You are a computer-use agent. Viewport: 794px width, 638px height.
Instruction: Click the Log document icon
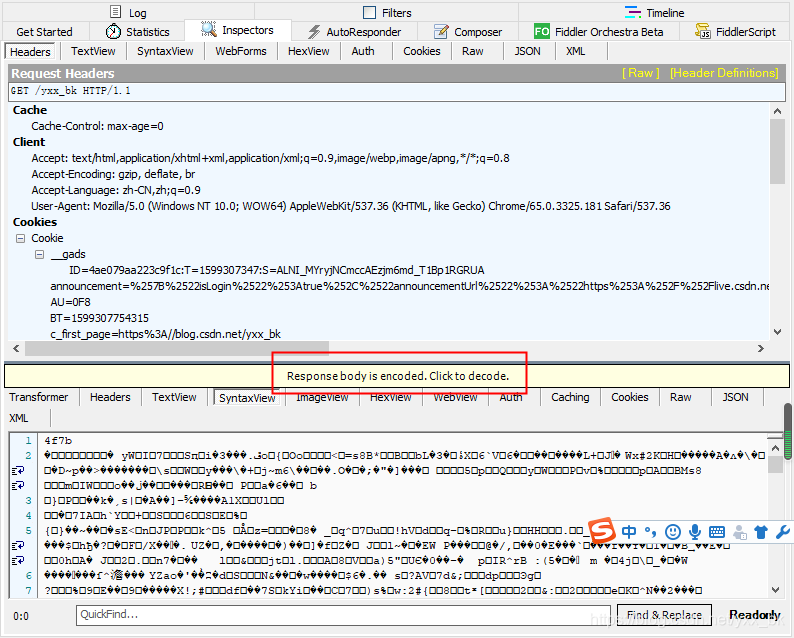116,12
